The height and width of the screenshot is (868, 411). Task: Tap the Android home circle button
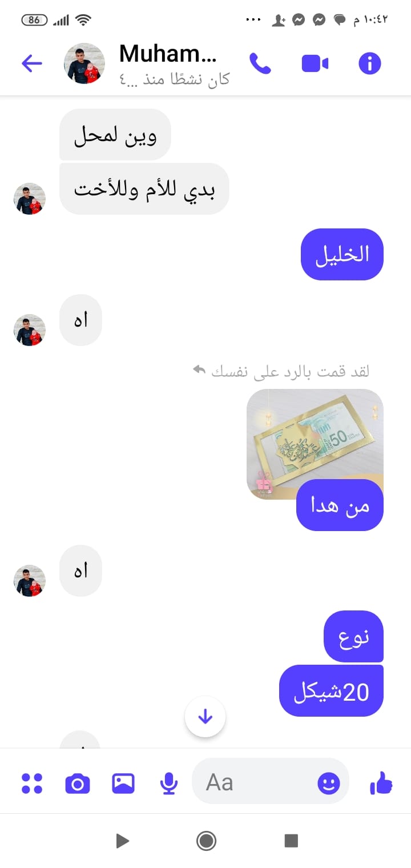coord(206,841)
